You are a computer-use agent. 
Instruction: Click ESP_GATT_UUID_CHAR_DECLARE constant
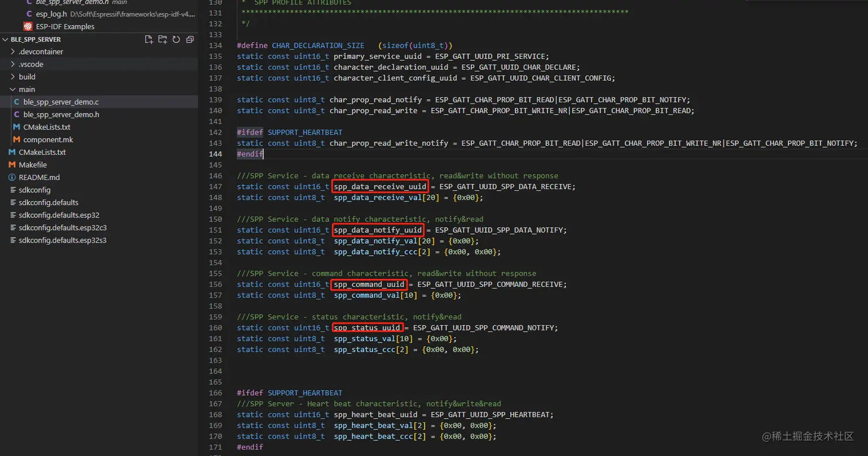518,67
